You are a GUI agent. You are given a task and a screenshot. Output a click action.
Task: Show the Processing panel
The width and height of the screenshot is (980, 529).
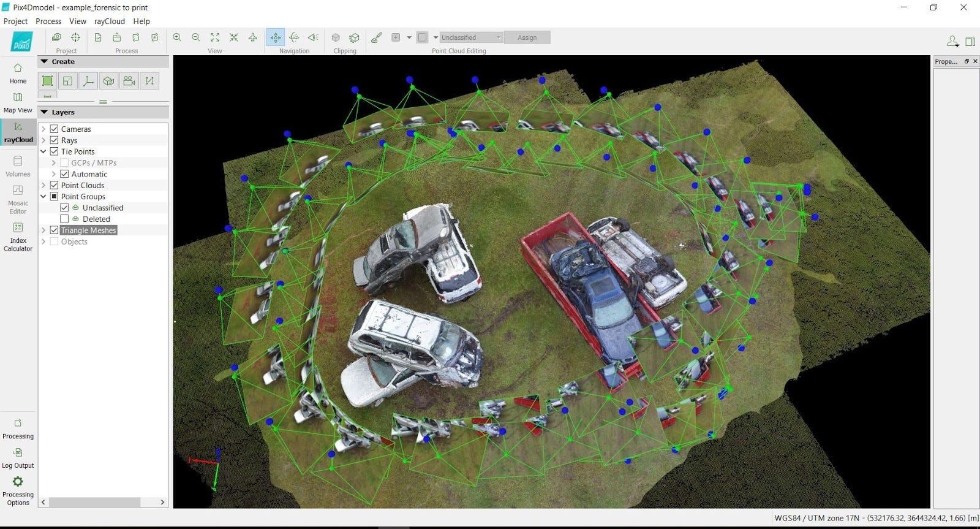pos(18,429)
